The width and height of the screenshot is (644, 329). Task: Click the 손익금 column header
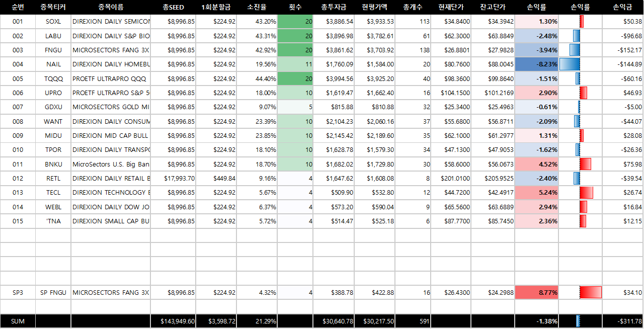[x=623, y=7]
